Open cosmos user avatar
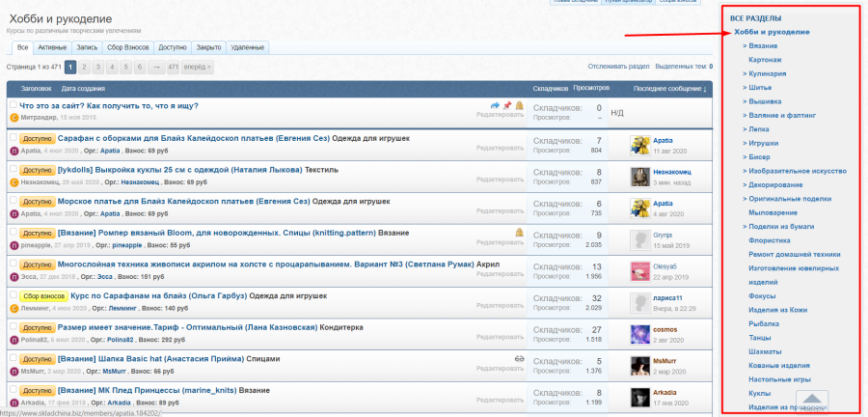Image resolution: width=868 pixels, height=417 pixels. tap(639, 333)
